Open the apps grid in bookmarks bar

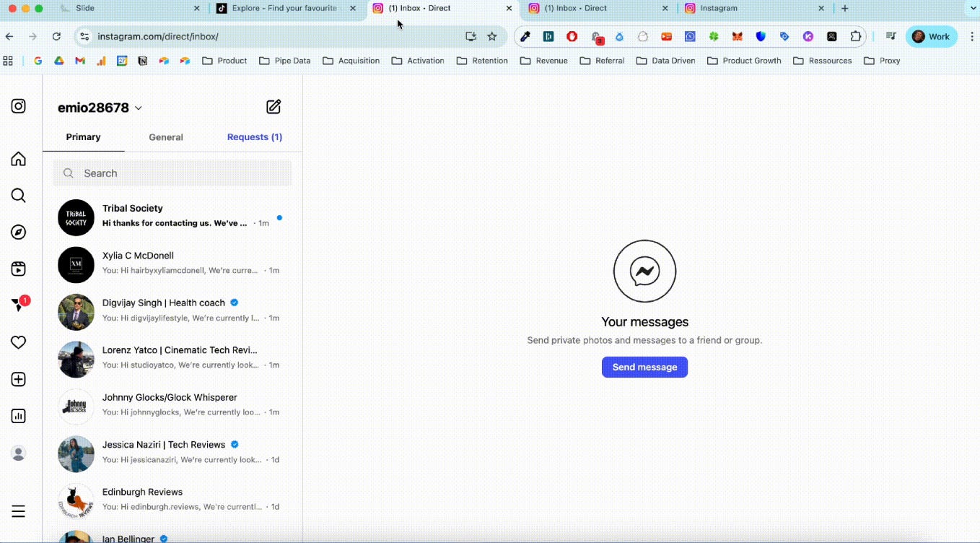(x=9, y=61)
